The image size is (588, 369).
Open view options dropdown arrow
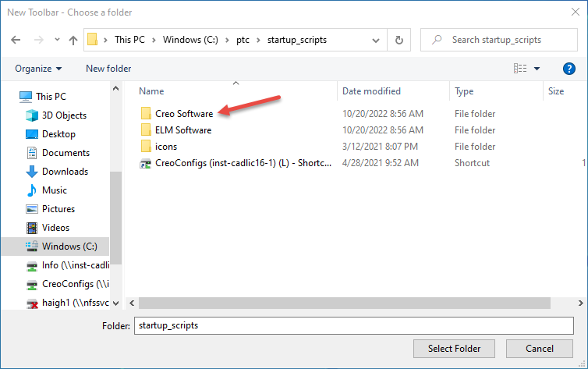(537, 69)
